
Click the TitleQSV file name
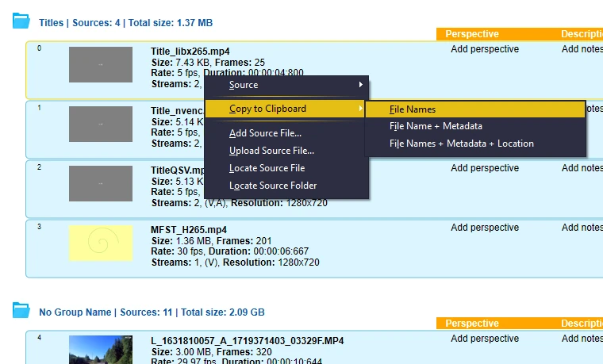(178, 171)
